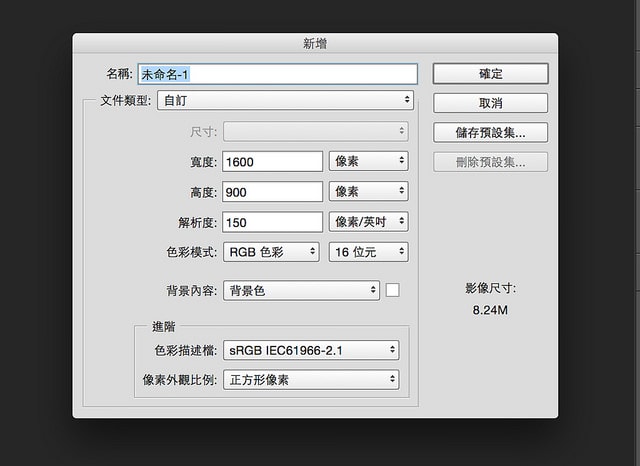640x466 pixels.
Task: Expand the 像素外觀比例 正方形像素 dropdown
Action: (x=311, y=380)
